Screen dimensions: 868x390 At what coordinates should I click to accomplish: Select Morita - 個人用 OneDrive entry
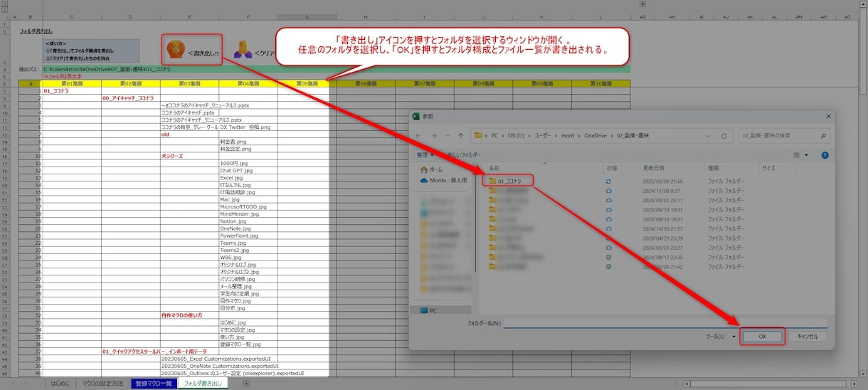coord(443,180)
